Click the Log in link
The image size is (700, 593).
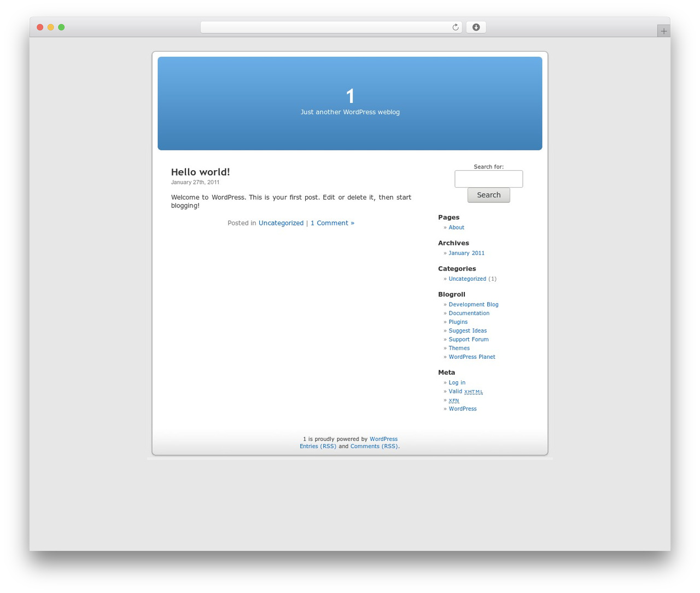click(457, 383)
